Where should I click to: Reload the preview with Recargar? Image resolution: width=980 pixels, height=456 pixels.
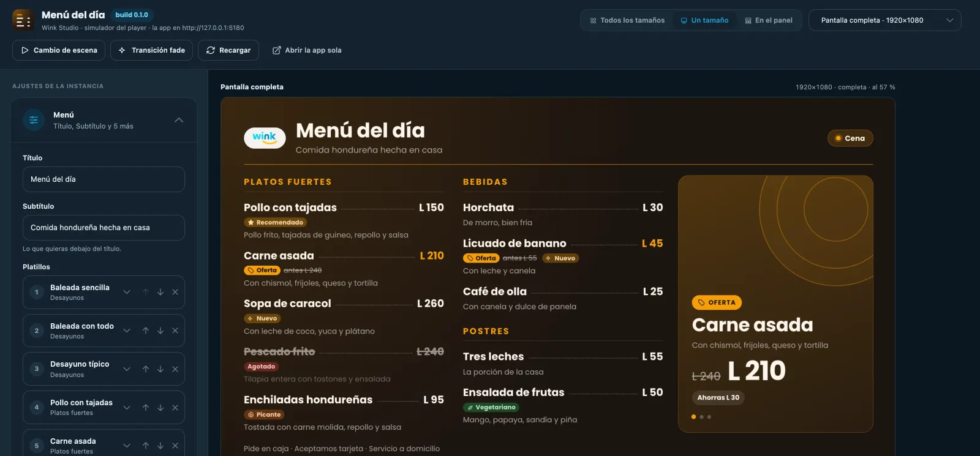click(228, 50)
